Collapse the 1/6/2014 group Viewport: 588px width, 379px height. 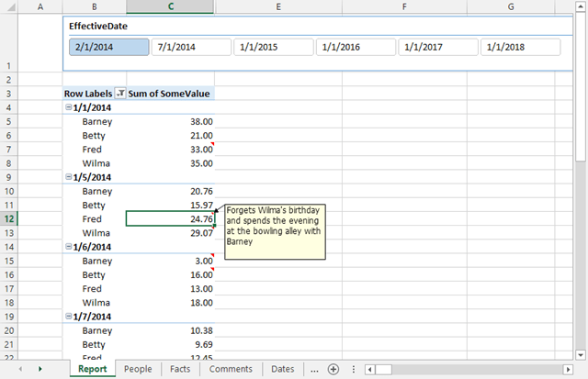click(69, 247)
